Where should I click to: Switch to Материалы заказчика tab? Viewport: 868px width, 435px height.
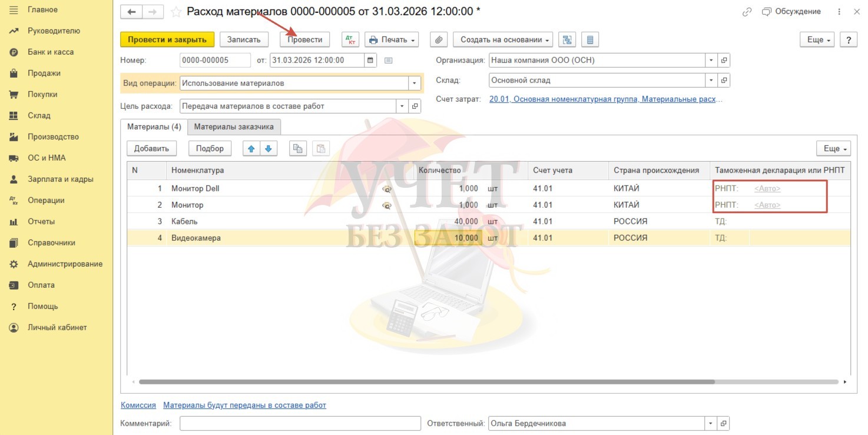pos(234,127)
